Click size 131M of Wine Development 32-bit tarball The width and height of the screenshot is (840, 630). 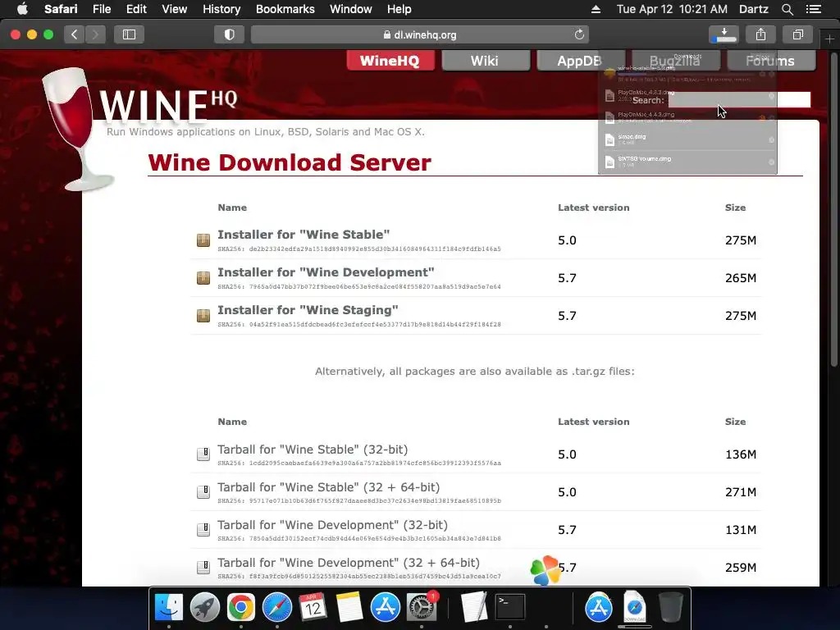pos(741,531)
